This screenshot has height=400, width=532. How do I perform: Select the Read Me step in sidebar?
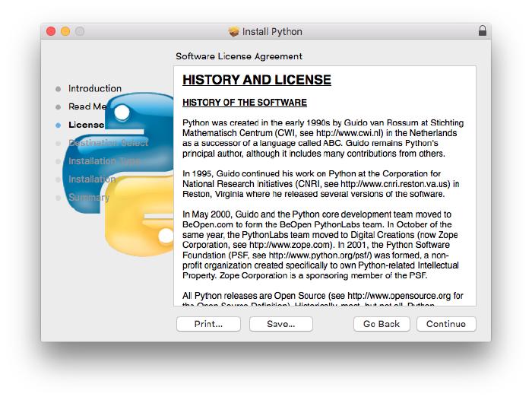[x=87, y=106]
